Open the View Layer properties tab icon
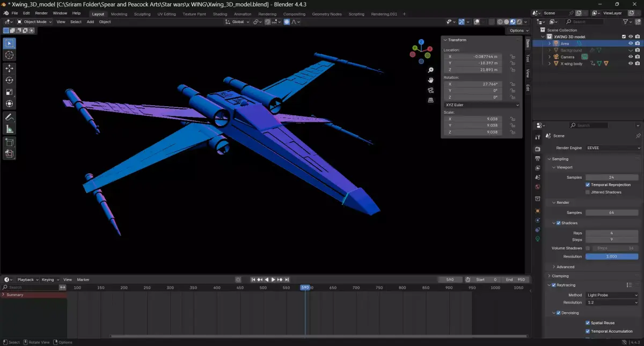Screen dimensions: 644x346 (x=537, y=168)
